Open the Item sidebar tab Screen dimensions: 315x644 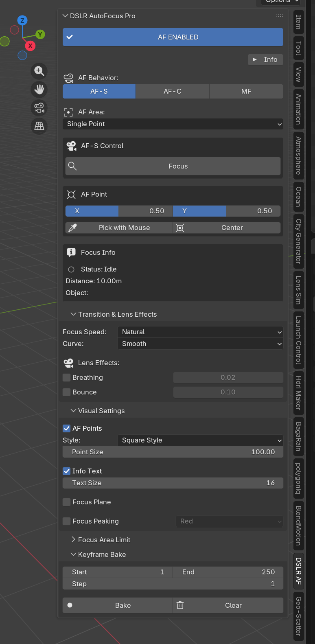299,22
